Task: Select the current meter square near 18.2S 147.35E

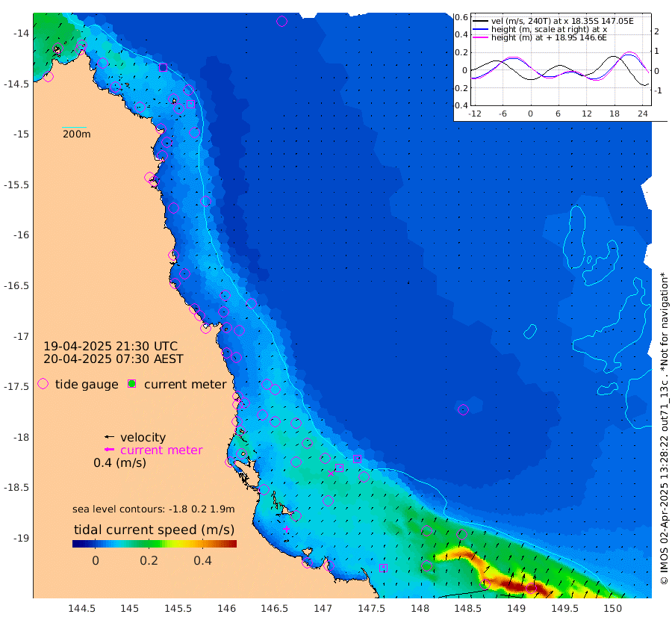Action: click(357, 459)
